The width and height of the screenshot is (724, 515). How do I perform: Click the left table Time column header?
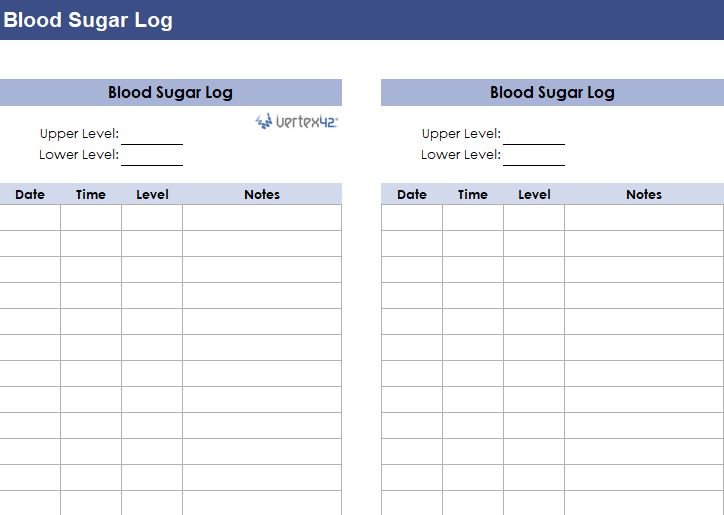[x=91, y=194]
